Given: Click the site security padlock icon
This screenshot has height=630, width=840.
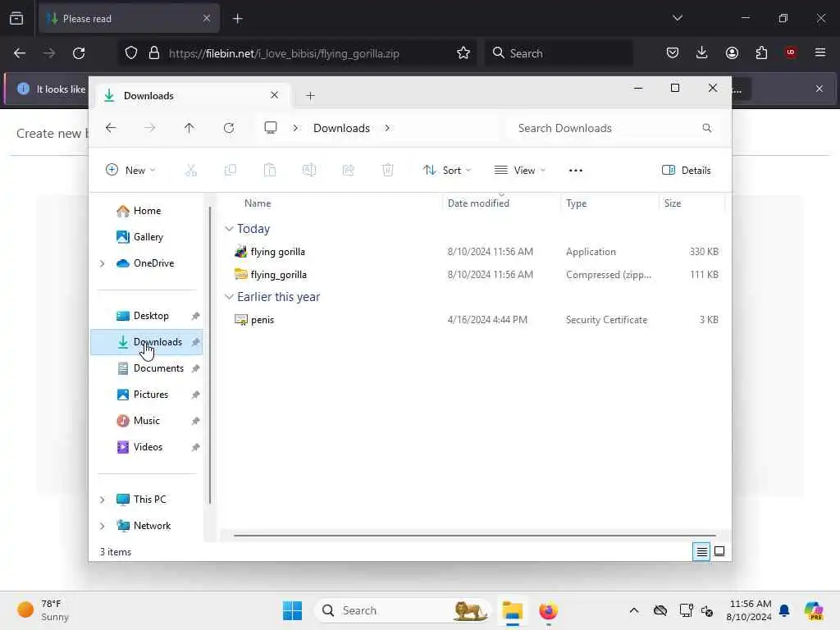Looking at the screenshot, I should (x=154, y=53).
